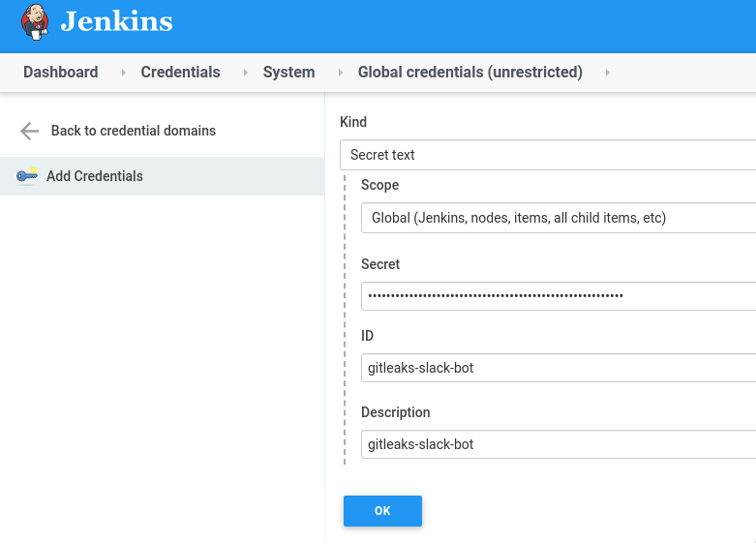Open Global credentials (unrestricted) breadcrumb
The image size is (756, 543).
click(x=470, y=72)
